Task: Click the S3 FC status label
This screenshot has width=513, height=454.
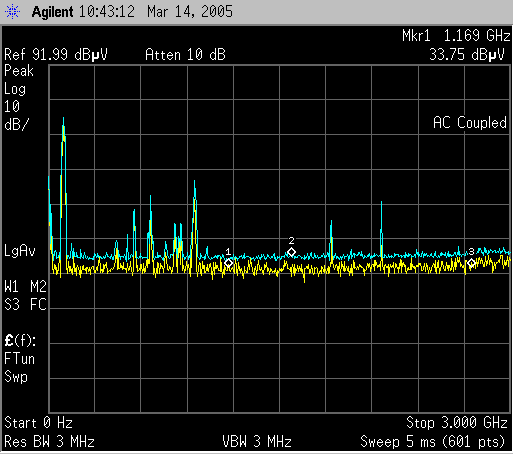Action: [x=25, y=304]
